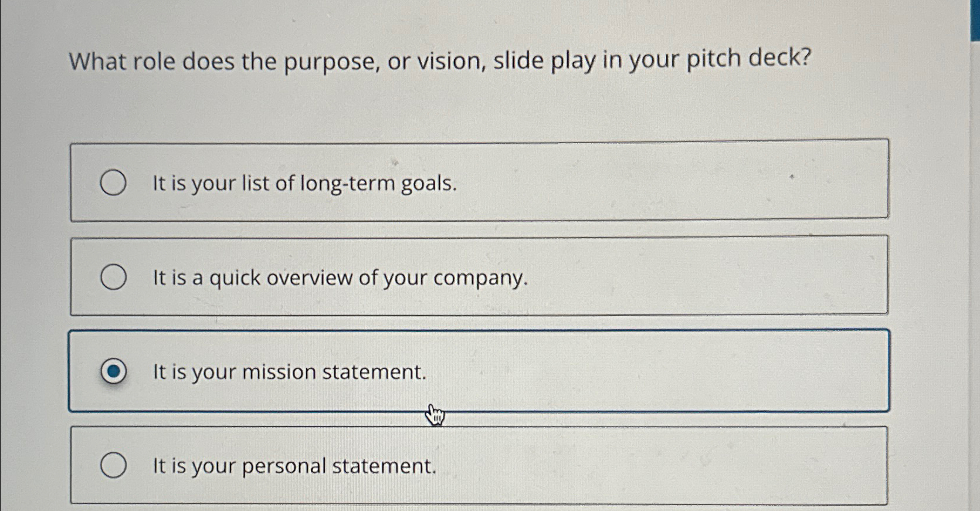Image resolution: width=980 pixels, height=511 pixels.
Task: Click the highlighted answer box border
Action: pos(479,331)
